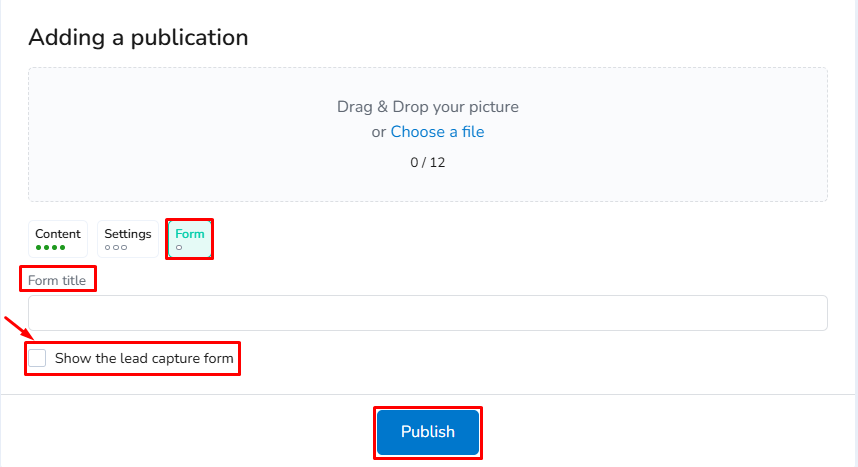This screenshot has width=858, height=467.
Task: Click the green dots under Content
Action: (50, 247)
